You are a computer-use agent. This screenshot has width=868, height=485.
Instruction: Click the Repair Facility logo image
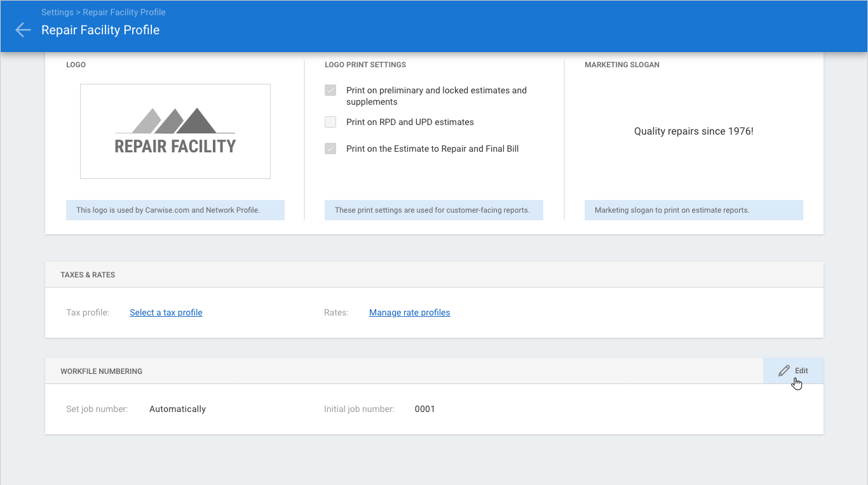click(175, 131)
